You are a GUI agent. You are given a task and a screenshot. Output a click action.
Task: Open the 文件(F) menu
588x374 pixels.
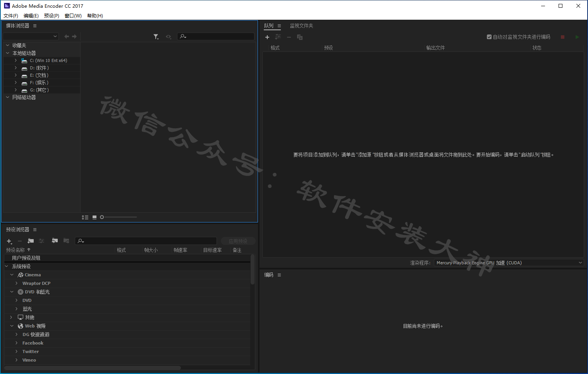(11, 16)
